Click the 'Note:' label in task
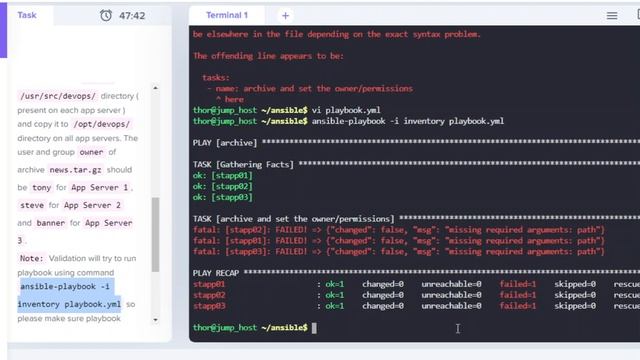 pyautogui.click(x=31, y=258)
